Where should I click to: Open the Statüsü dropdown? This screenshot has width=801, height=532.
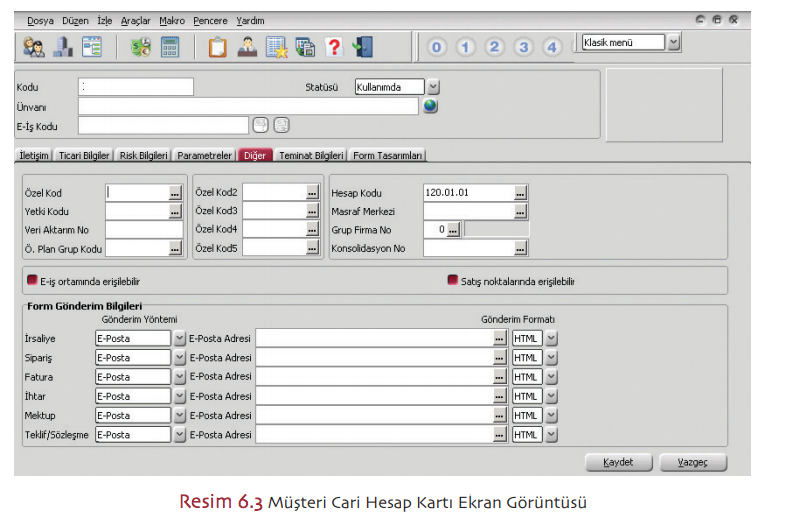tap(433, 87)
